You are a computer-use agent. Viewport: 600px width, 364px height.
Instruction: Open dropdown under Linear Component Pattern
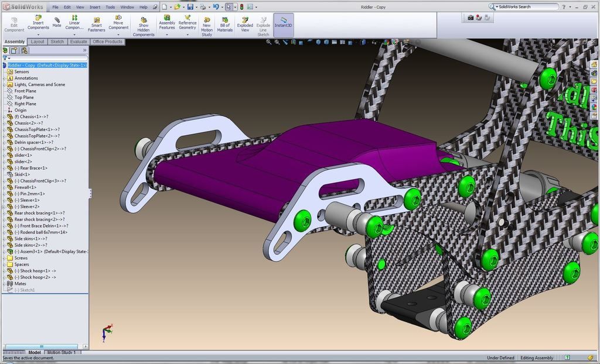[74, 35]
